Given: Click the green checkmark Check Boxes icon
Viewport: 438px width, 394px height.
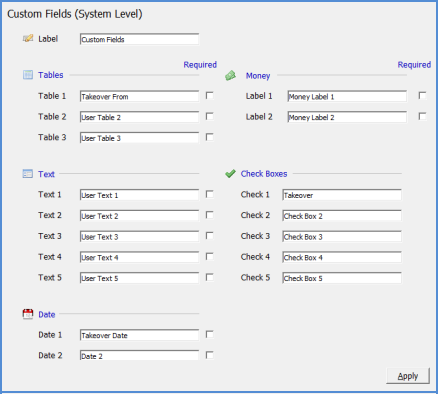Looking at the screenshot, I should 230,173.
